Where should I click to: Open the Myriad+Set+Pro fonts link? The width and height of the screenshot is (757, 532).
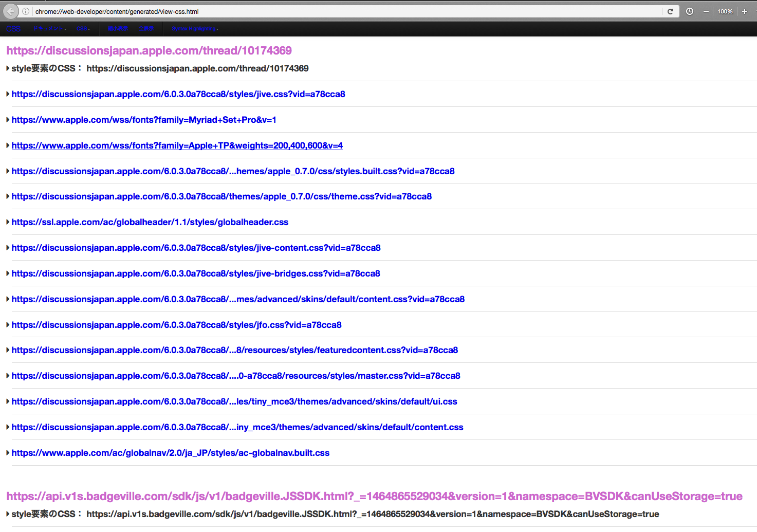click(x=144, y=120)
